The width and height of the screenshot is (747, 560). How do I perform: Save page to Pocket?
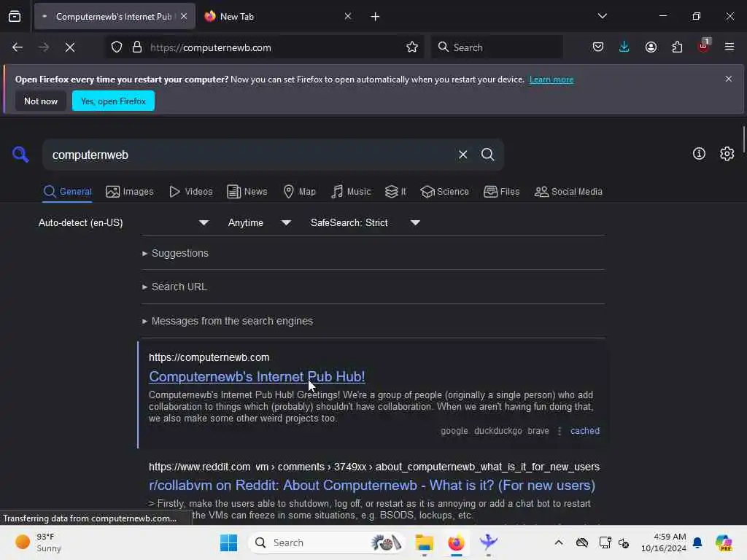[598, 47]
